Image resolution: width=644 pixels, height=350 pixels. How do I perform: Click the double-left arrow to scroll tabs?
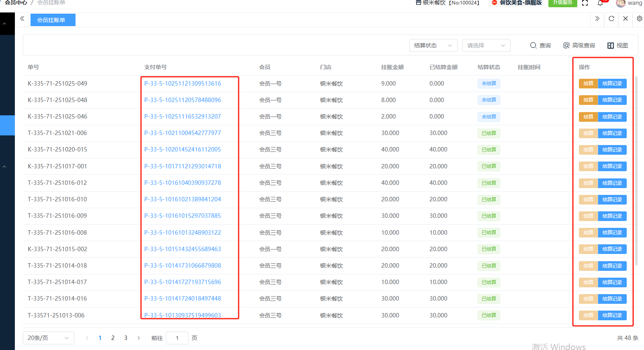point(22,18)
